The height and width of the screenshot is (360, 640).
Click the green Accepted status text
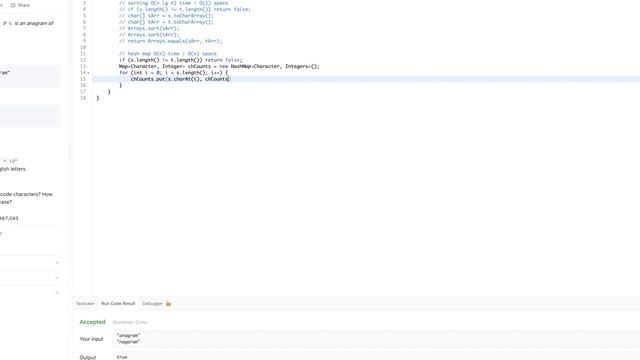click(92, 322)
